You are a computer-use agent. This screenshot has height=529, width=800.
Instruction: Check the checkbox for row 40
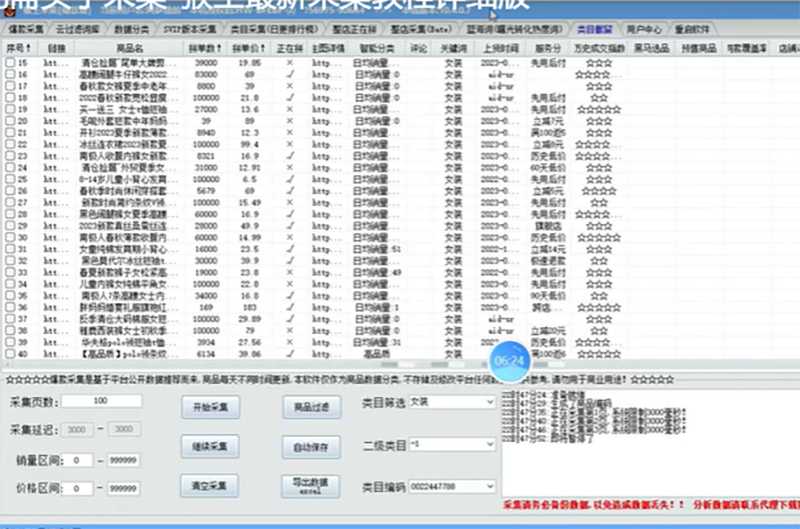pos(10,353)
